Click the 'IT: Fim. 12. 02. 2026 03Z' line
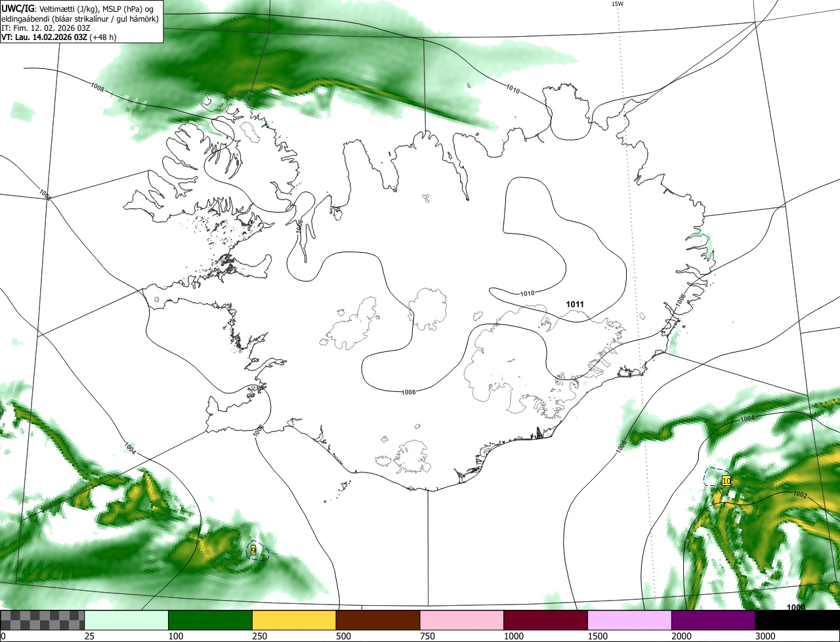Image resolution: width=840 pixels, height=642 pixels. [45, 28]
